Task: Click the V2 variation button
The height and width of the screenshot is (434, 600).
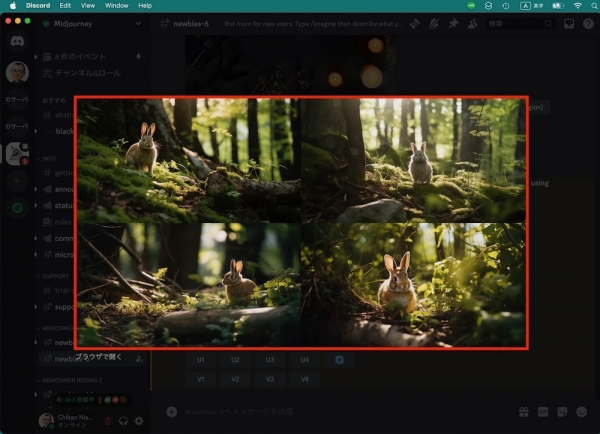Action: 235,379
